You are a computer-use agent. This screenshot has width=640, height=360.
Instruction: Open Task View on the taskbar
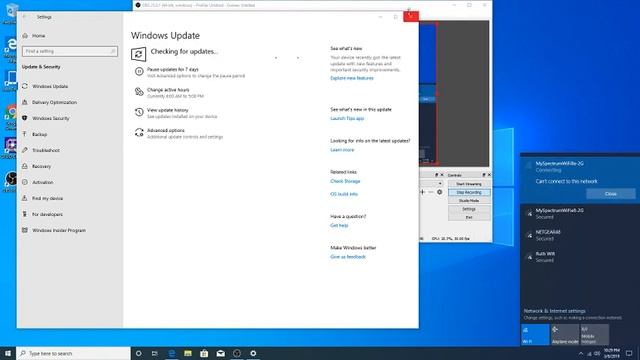[155, 353]
